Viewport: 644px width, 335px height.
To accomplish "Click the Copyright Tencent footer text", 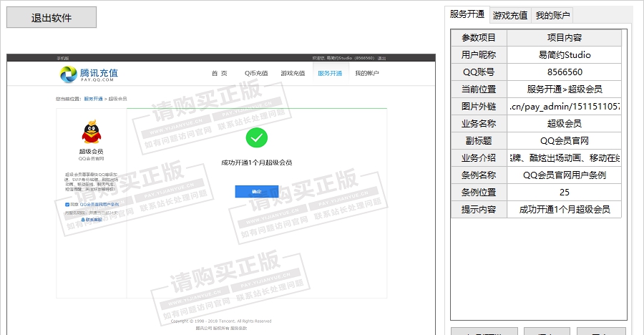I will pos(221,321).
